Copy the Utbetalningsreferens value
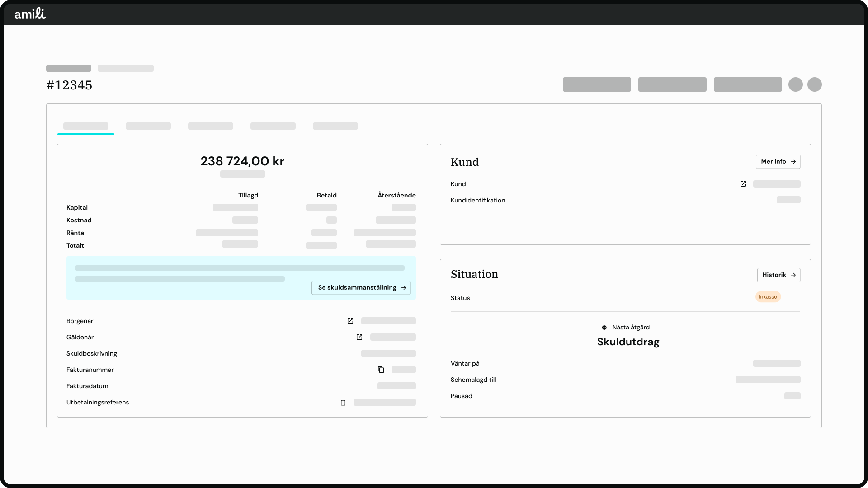Viewport: 868px width, 488px height. [x=343, y=402]
